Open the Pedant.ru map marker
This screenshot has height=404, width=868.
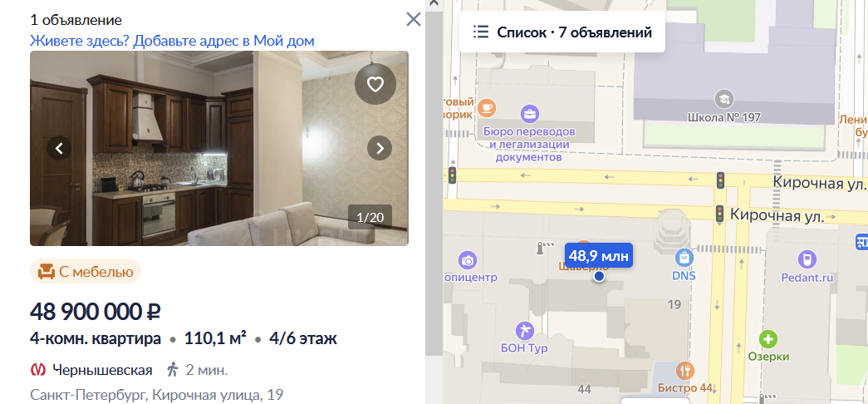[807, 259]
